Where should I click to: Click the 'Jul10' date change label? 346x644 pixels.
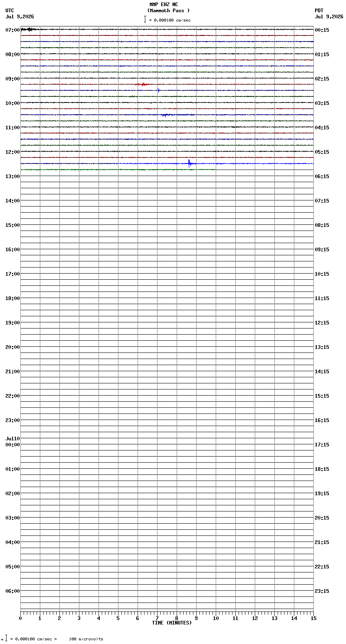[13, 439]
